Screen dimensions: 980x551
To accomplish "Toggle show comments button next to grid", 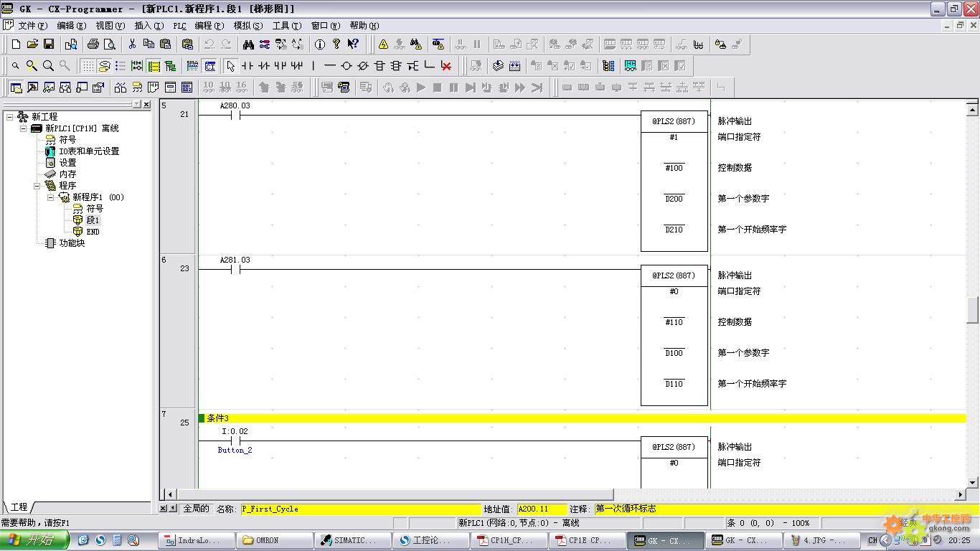I will [x=104, y=66].
